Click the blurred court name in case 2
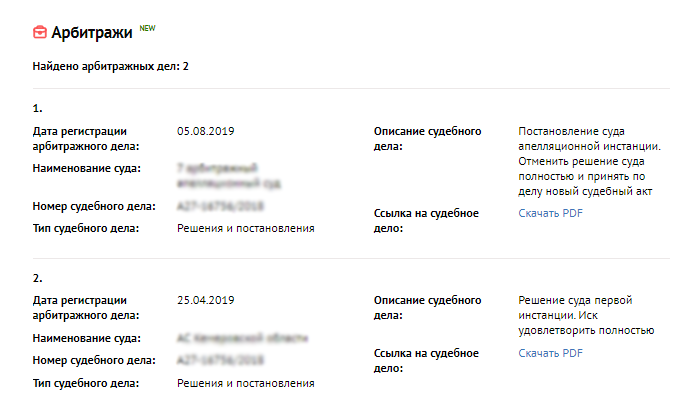This screenshot has width=683, height=405. point(243,338)
